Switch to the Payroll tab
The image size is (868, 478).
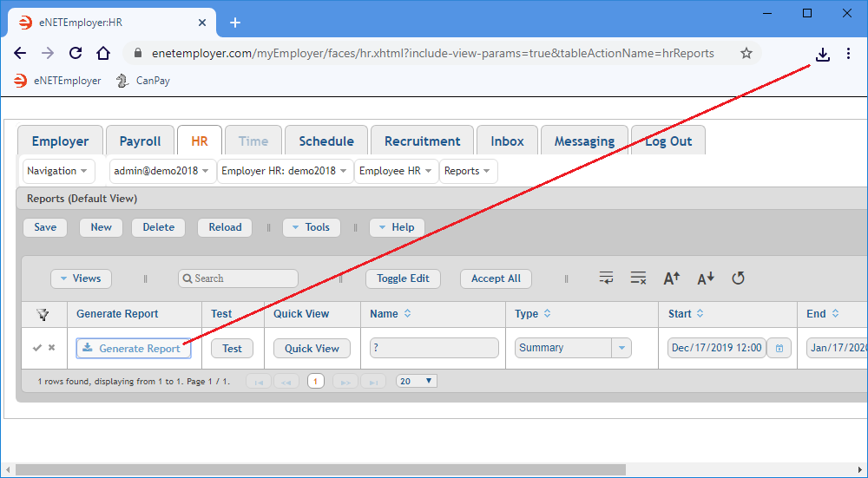pos(140,141)
